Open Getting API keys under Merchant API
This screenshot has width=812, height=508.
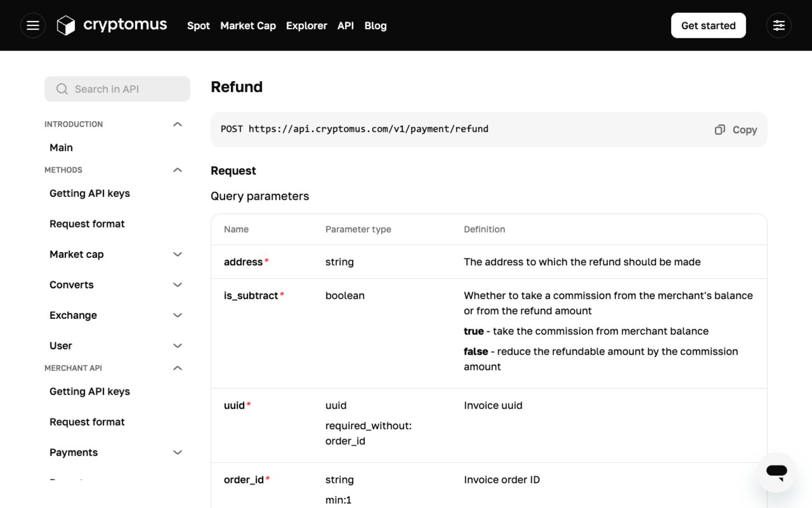tap(90, 391)
